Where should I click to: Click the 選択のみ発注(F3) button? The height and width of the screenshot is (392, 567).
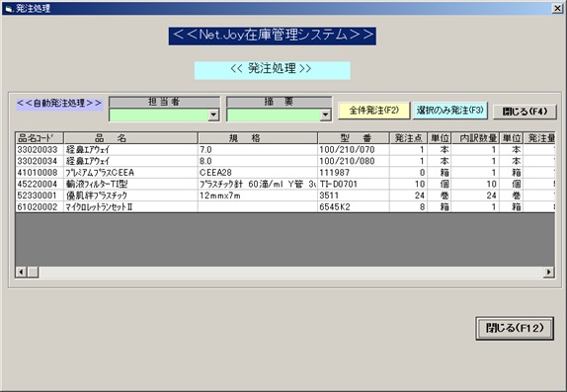(450, 111)
